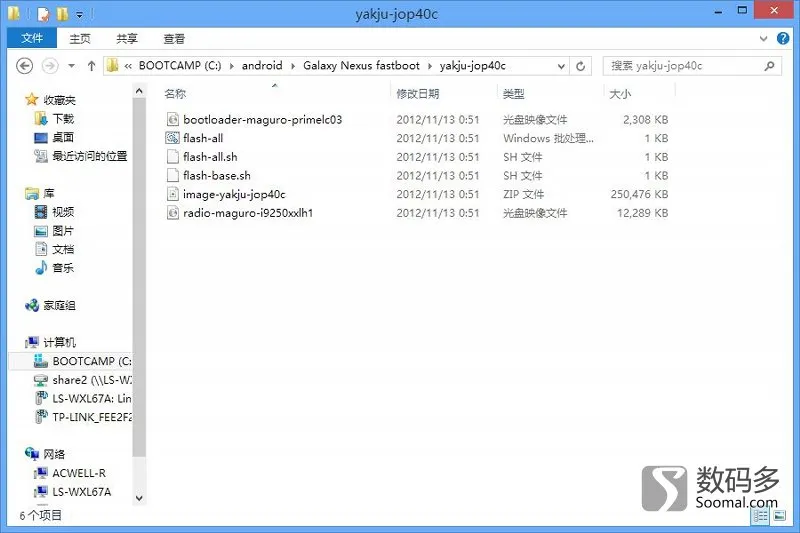The width and height of the screenshot is (800, 533).
Task: Open 库 libraries in navigation pane
Action: pos(48,193)
